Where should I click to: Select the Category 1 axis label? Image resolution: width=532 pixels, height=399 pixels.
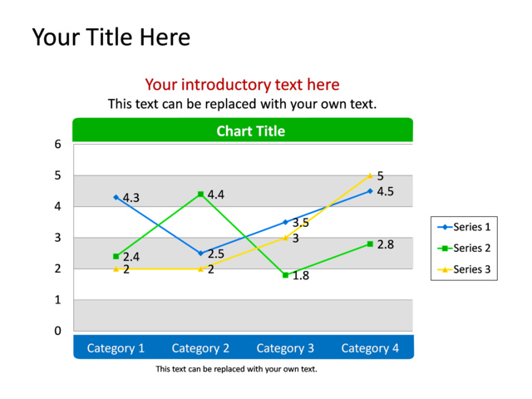click(116, 348)
